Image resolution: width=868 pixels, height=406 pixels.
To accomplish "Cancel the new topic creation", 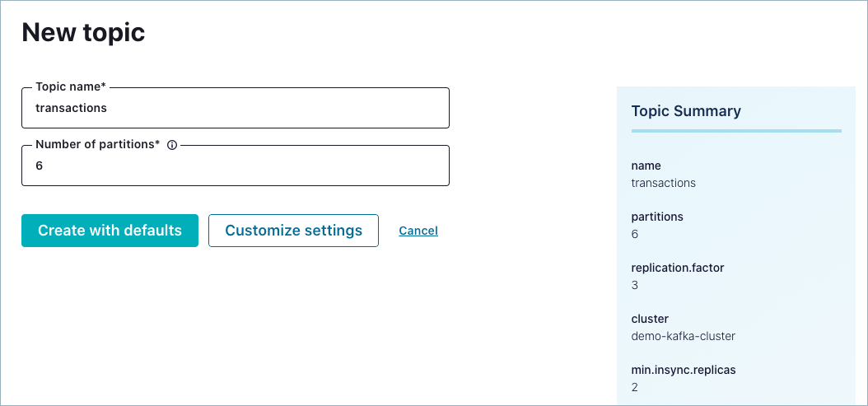I will [418, 231].
